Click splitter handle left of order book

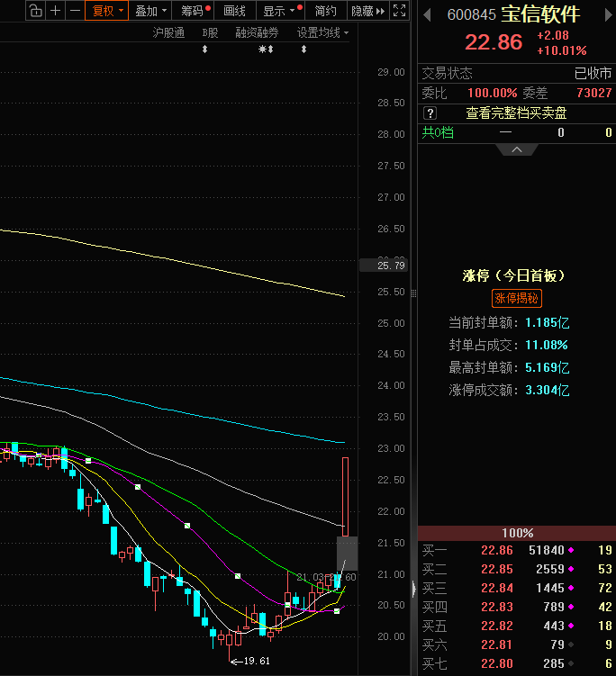pos(413,589)
